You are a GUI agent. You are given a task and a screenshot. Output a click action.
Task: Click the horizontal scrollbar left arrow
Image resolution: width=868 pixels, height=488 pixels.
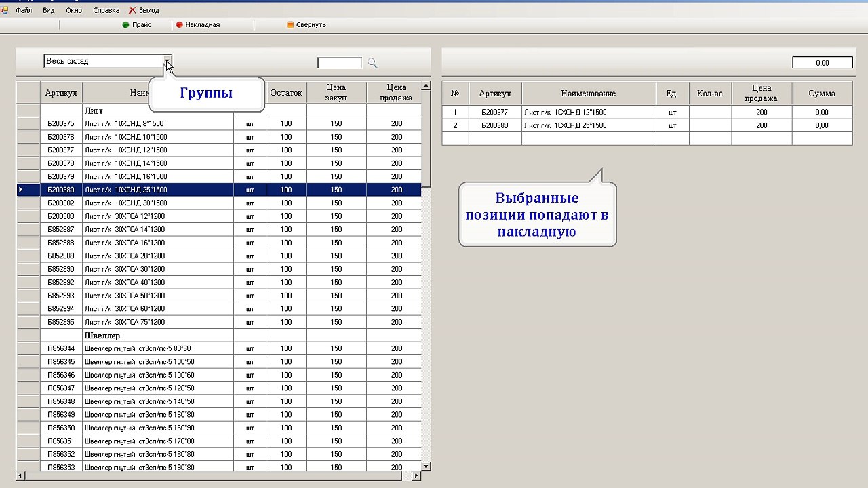tap(20, 476)
